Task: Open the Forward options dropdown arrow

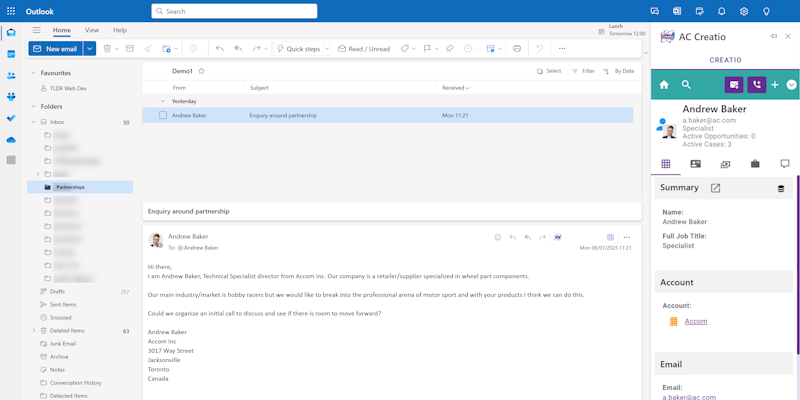Action: pos(266,48)
